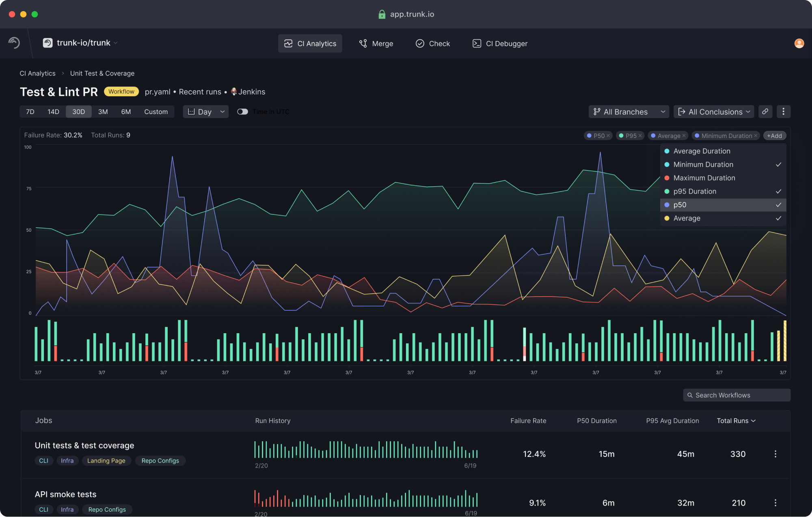The height and width of the screenshot is (517, 812).
Task: Open the Day granularity dropdown
Action: (206, 112)
